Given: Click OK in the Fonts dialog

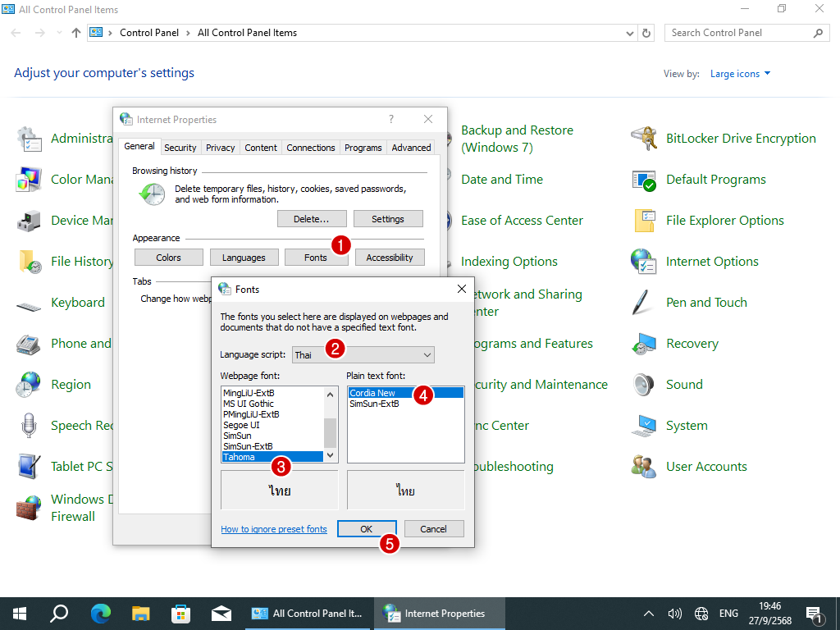Looking at the screenshot, I should click(x=367, y=529).
